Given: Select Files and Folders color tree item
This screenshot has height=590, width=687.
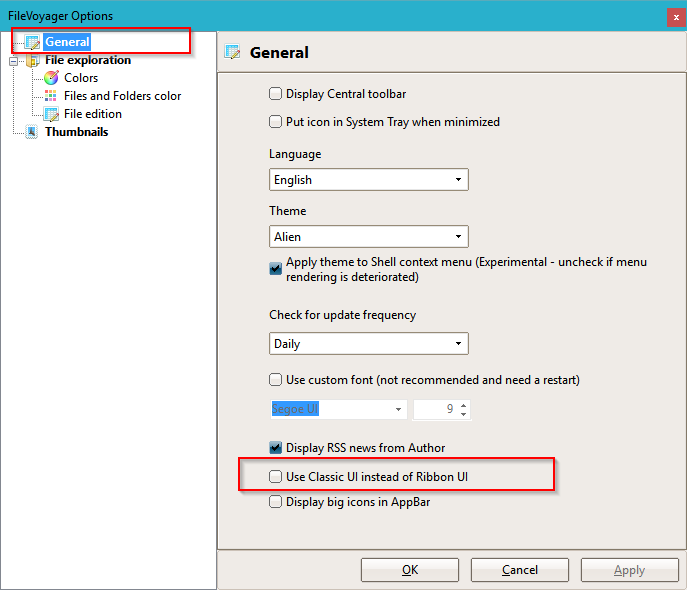Looking at the screenshot, I should click(x=123, y=96).
